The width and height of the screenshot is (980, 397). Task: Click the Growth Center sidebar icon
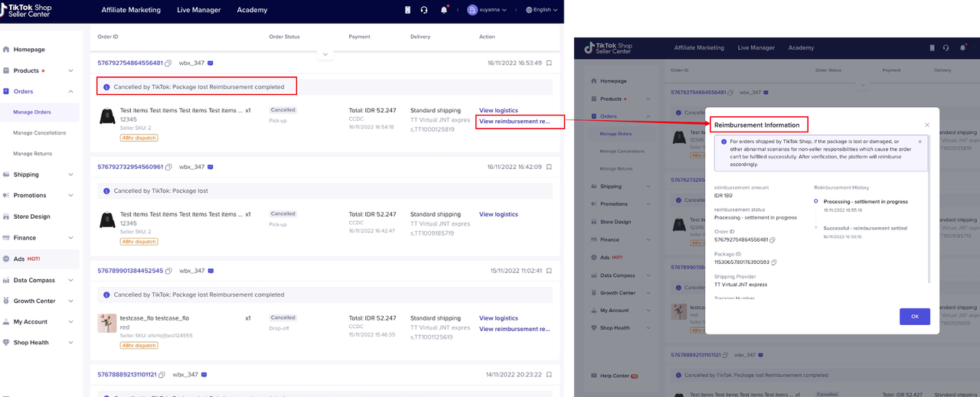click(7, 301)
